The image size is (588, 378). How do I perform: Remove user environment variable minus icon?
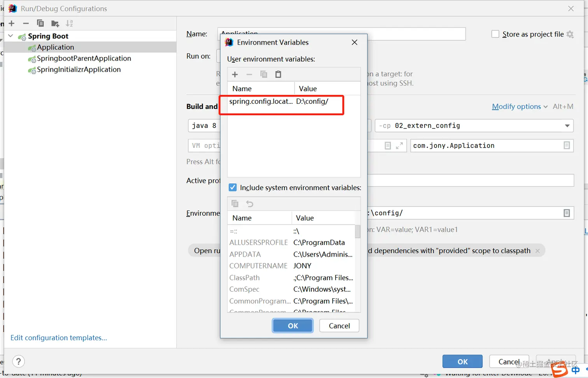tap(249, 74)
